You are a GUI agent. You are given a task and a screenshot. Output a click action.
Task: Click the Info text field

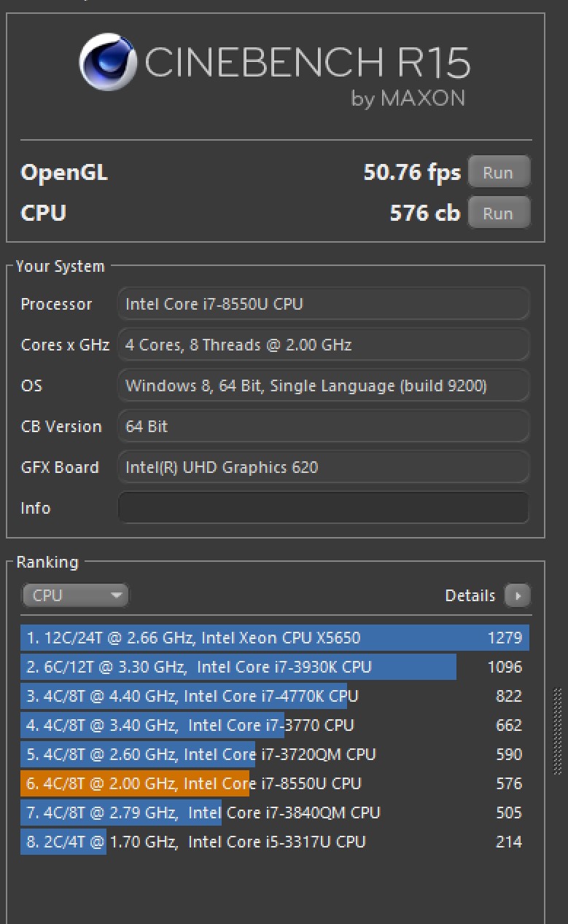click(323, 508)
